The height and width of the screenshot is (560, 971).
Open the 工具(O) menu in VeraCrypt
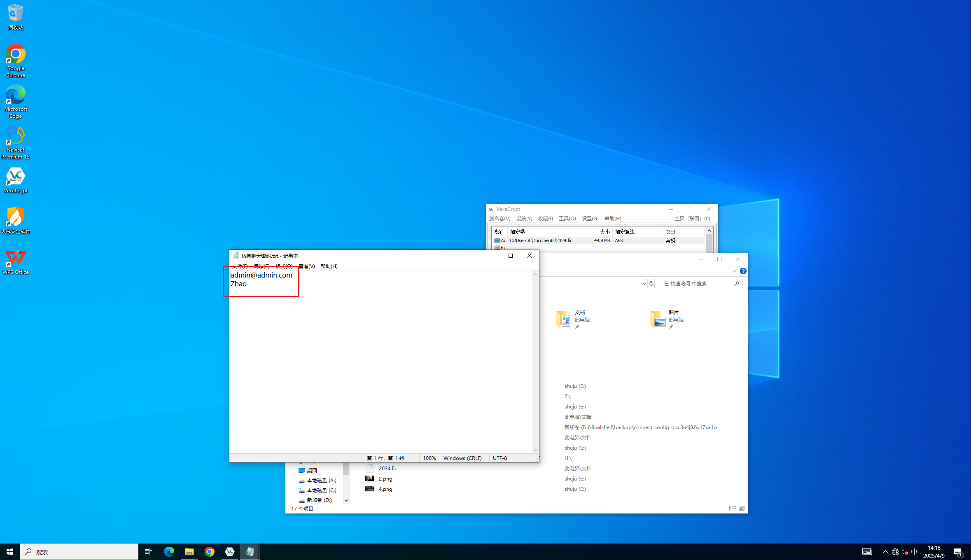(x=567, y=219)
